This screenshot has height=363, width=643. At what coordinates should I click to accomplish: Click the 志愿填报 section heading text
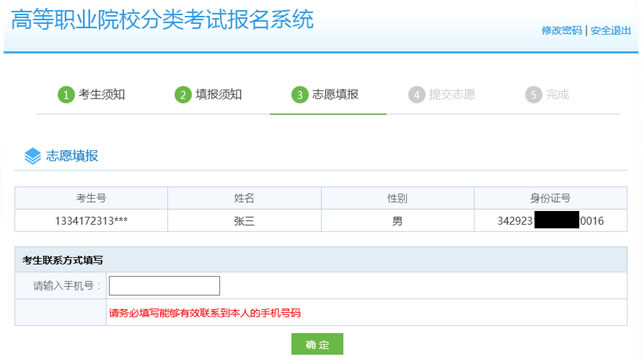point(72,156)
